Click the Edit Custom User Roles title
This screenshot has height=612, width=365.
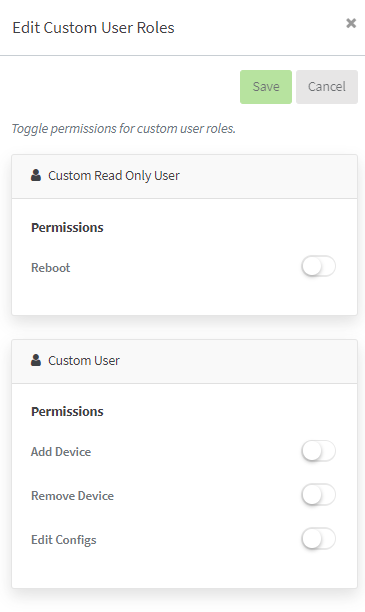[93, 28]
